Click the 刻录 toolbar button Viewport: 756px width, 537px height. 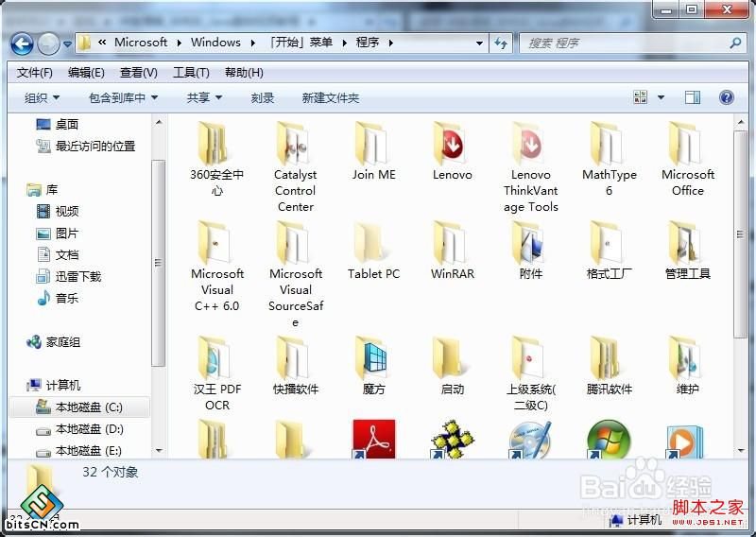(263, 98)
